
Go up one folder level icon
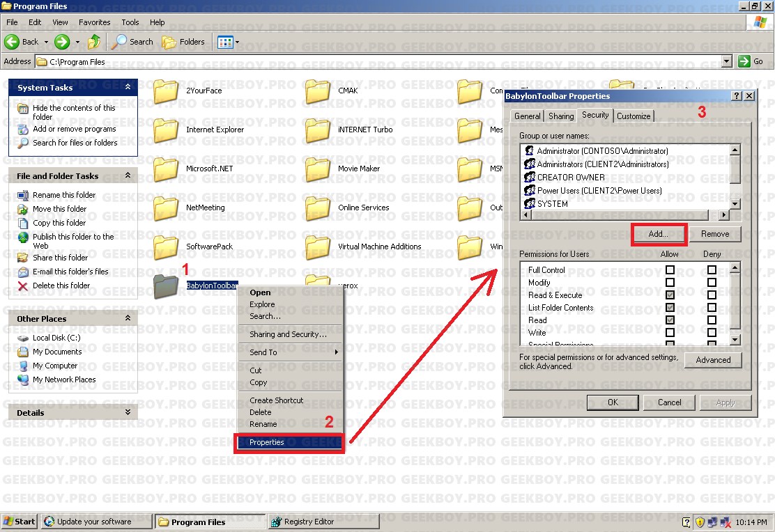(x=94, y=42)
